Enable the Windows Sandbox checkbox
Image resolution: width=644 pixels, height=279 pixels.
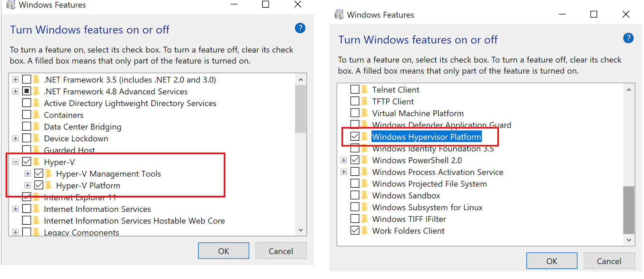(x=355, y=195)
